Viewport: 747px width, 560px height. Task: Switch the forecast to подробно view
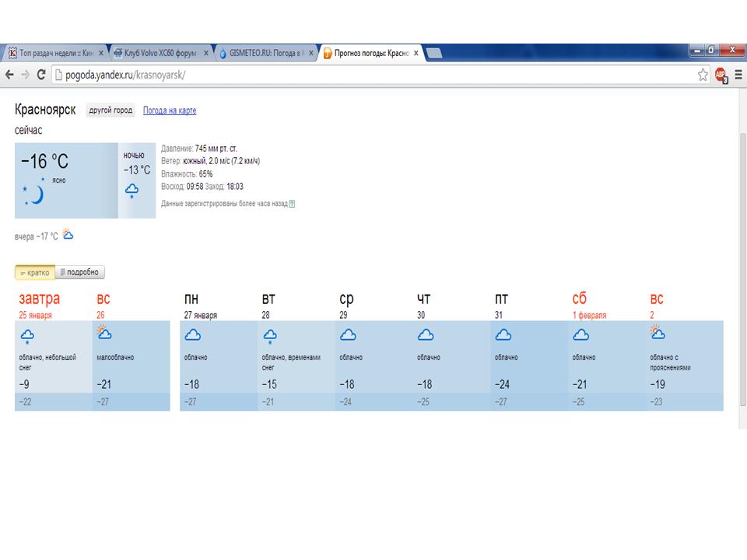point(80,272)
